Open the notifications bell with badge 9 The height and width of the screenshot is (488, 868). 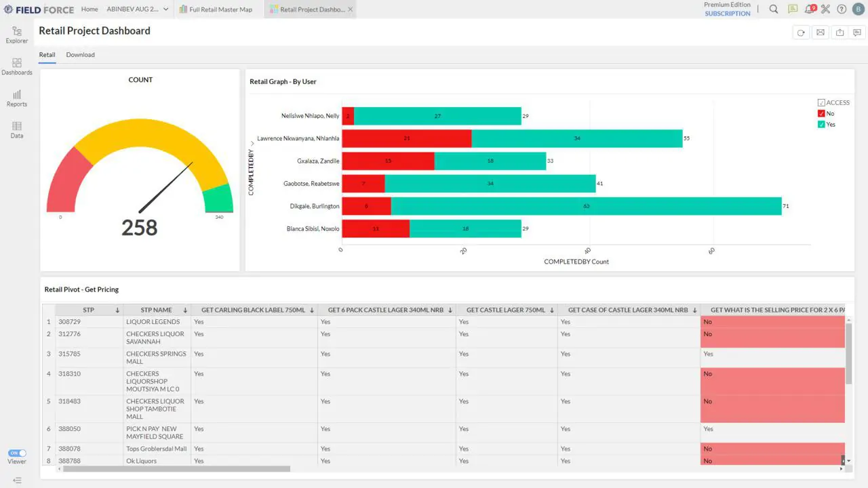coord(810,9)
